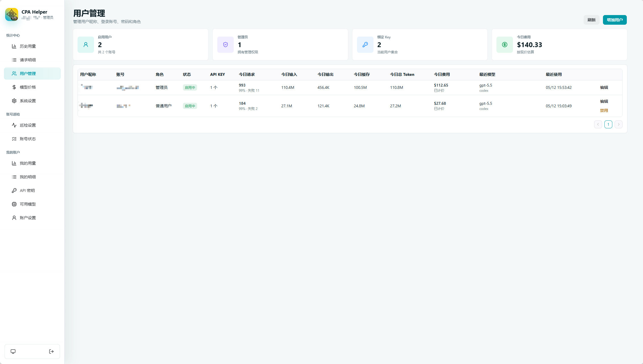Click the 刷新 button

[x=592, y=20]
